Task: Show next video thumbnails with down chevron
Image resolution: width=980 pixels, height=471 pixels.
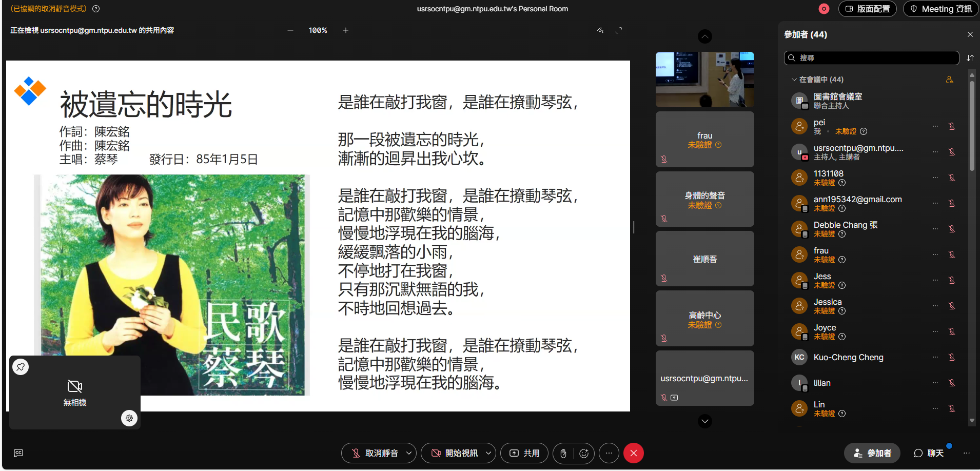Action: (705, 421)
